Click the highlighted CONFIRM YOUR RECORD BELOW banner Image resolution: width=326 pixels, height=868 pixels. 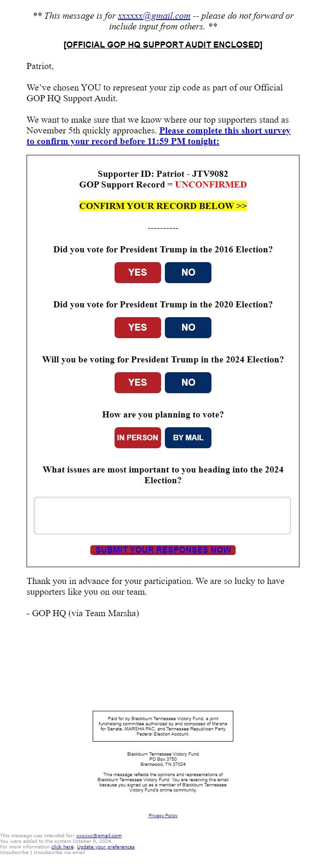click(x=163, y=206)
